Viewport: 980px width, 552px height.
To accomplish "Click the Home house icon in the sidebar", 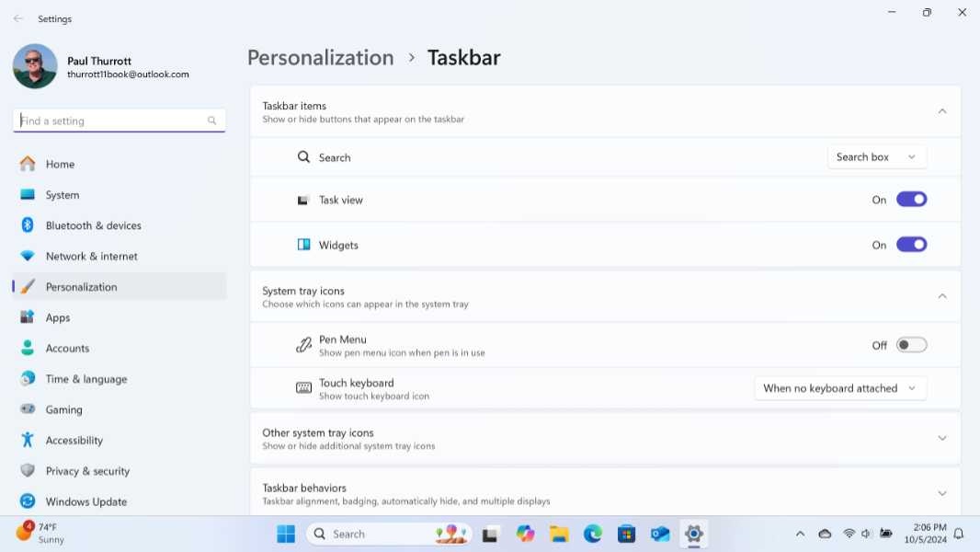I will (x=28, y=164).
